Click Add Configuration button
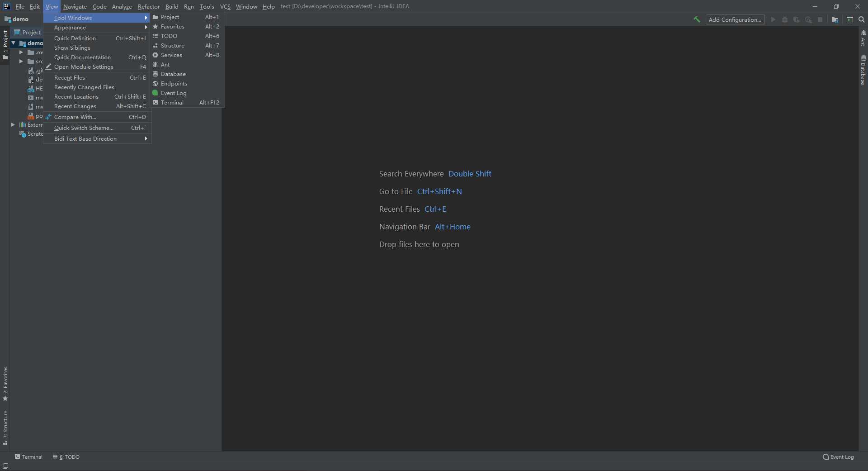868x471 pixels. pyautogui.click(x=735, y=19)
